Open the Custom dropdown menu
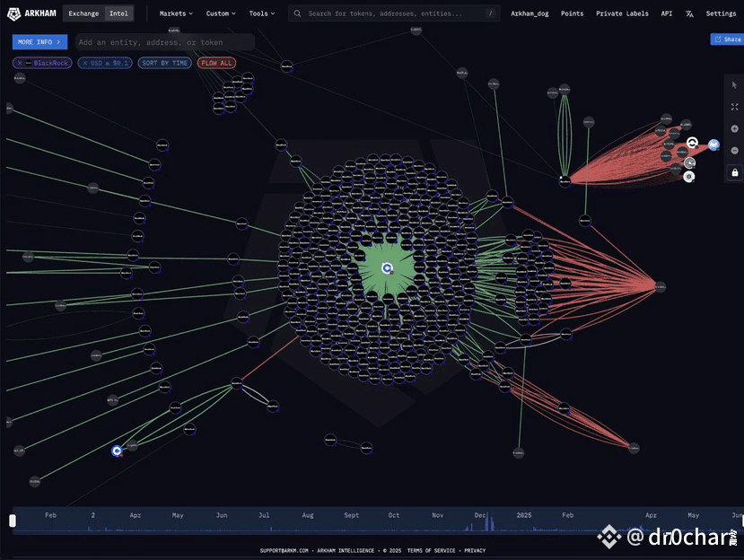Screen dimensions: 744x560 click(x=221, y=13)
